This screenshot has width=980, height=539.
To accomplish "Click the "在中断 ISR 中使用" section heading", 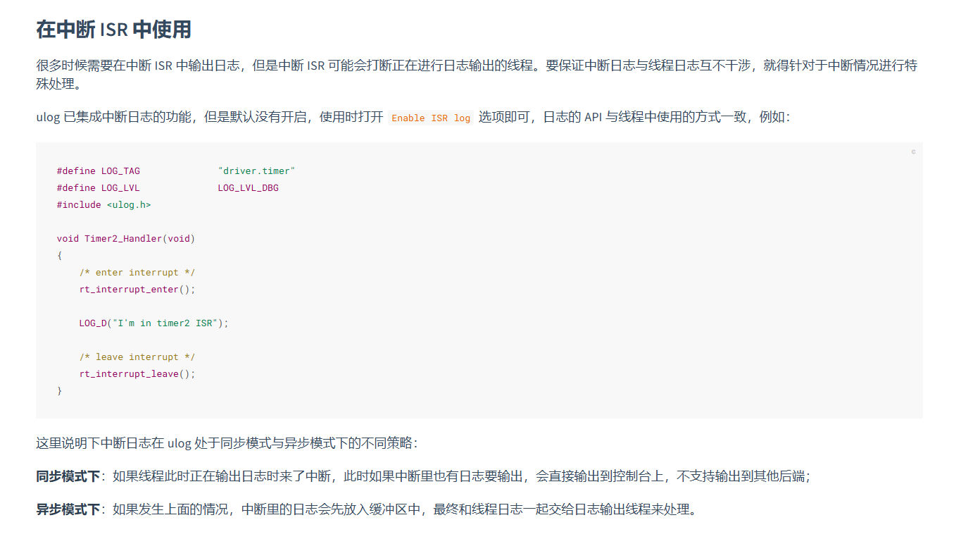I will pos(113,30).
